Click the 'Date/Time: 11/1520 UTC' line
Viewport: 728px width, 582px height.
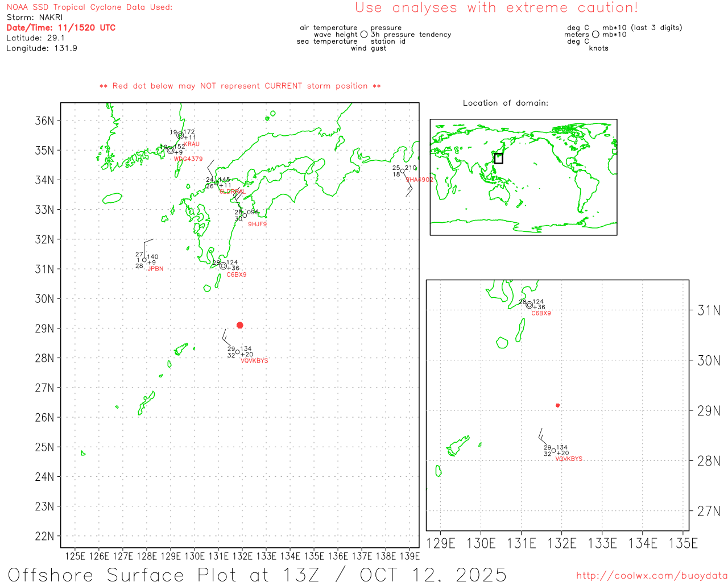coord(61,28)
